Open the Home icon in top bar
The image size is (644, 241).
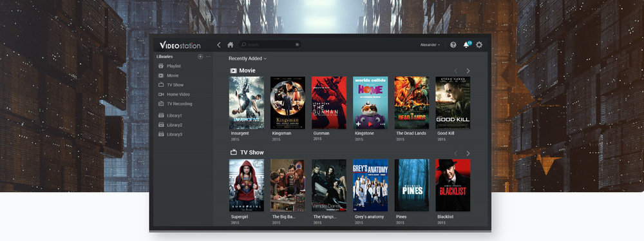pos(231,45)
